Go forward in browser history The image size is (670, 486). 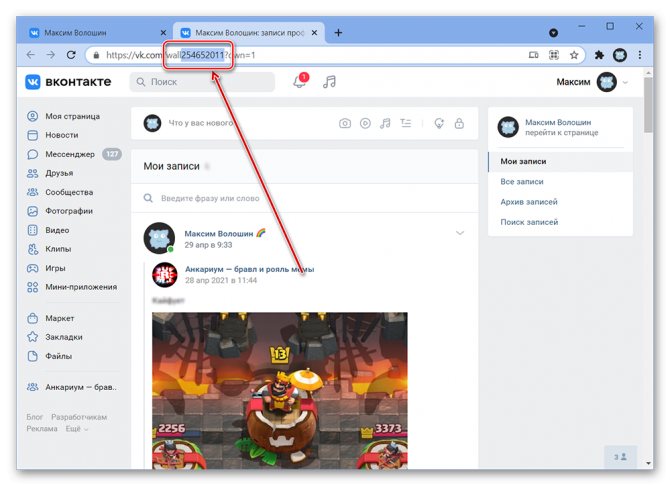50,55
